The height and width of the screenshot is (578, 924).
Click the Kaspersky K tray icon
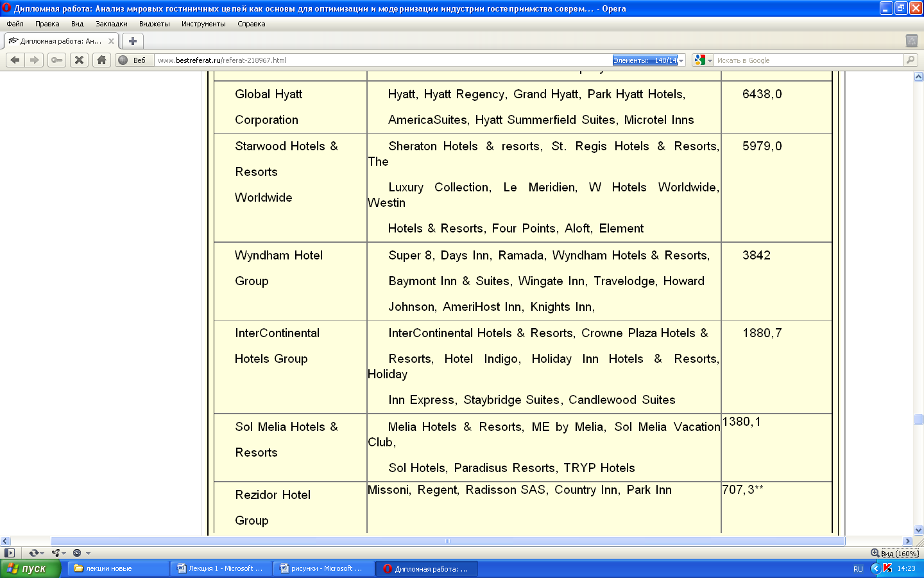point(887,568)
